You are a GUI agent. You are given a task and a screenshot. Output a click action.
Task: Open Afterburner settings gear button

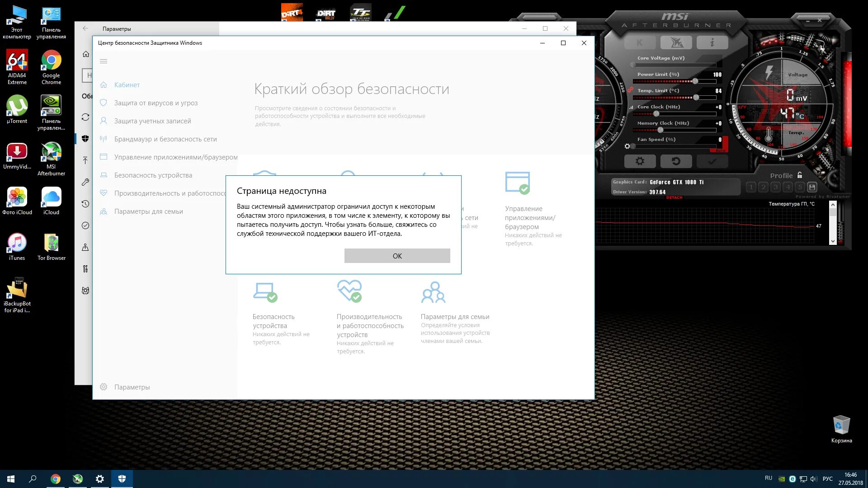(x=640, y=161)
